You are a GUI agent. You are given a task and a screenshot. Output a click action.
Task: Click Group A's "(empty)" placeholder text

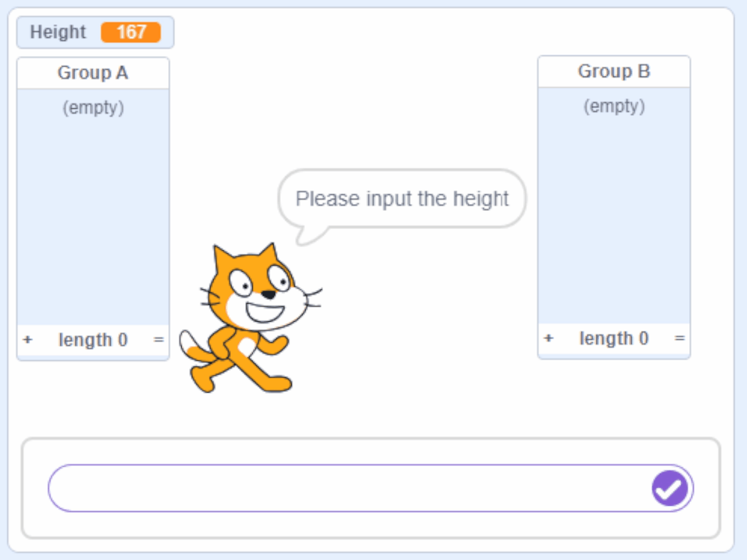[93, 108]
